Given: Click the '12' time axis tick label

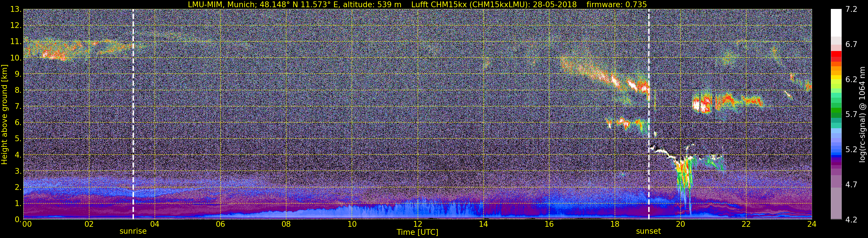Looking at the screenshot, I should click(x=417, y=224).
